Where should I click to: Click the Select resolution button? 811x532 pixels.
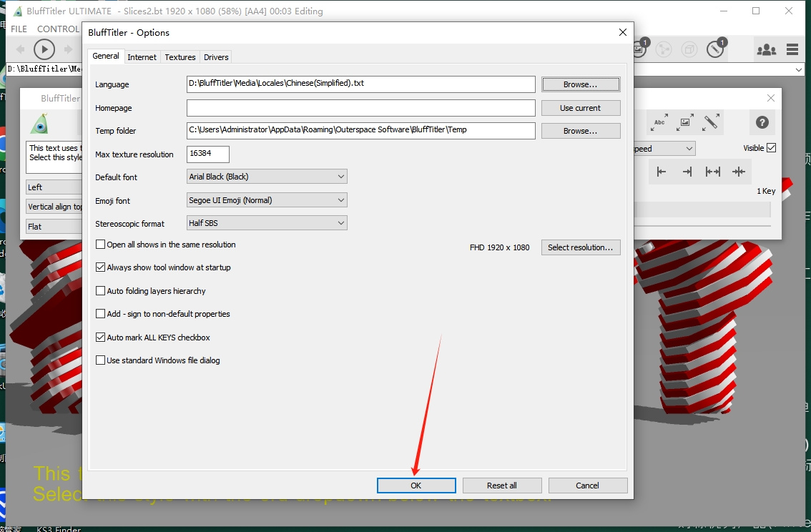tap(580, 247)
